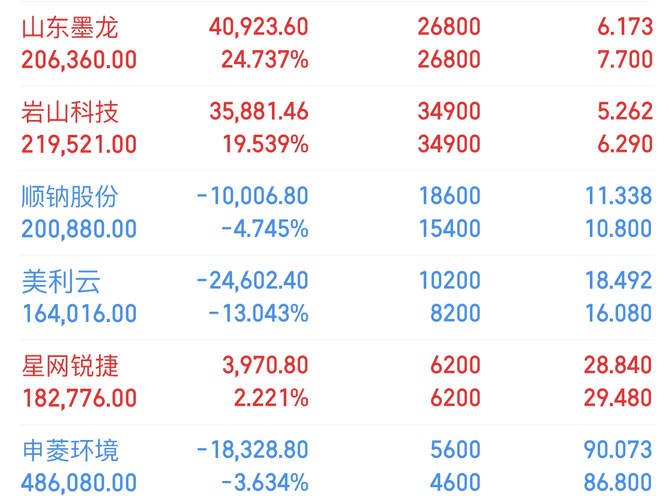This screenshot has height=500, width=669.
Task: Open the 星网锐捷 holding row
Action: (337, 382)
